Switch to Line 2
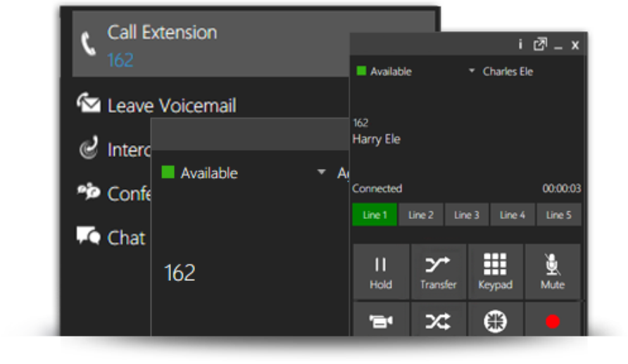Image resolution: width=628 pixels, height=364 pixels. [421, 215]
